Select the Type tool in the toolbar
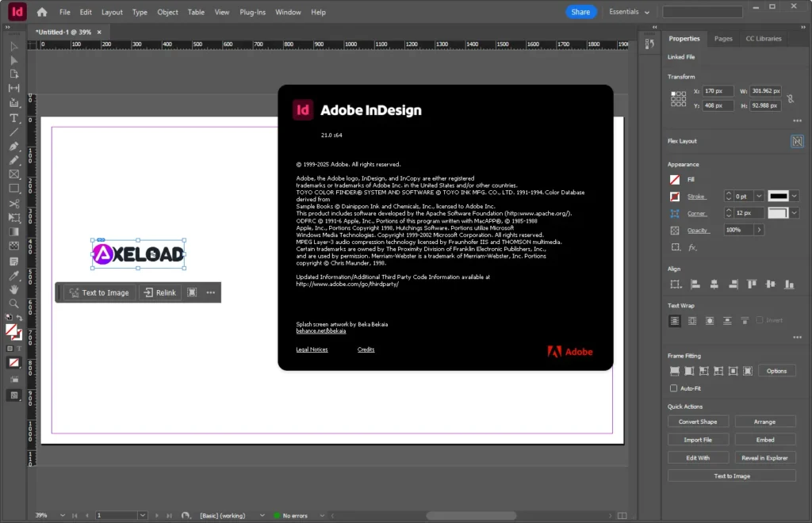 (x=13, y=117)
